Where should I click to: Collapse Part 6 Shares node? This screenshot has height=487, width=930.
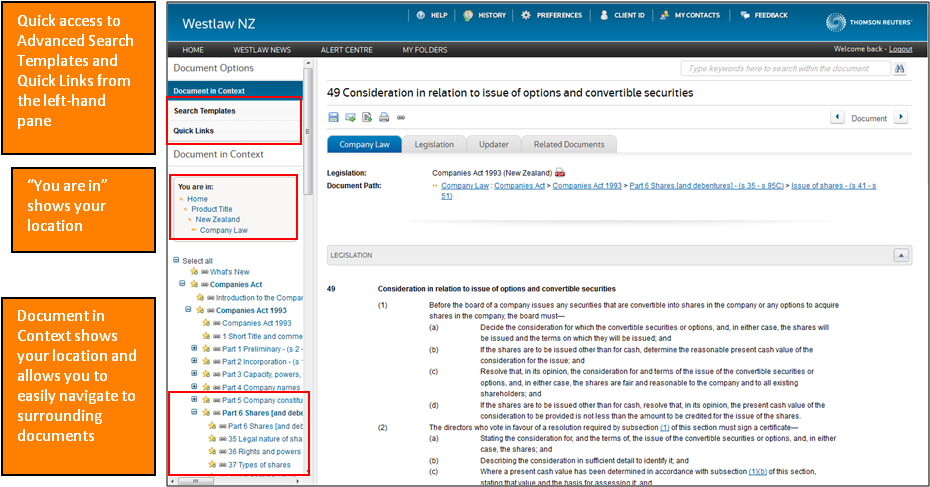(194, 412)
